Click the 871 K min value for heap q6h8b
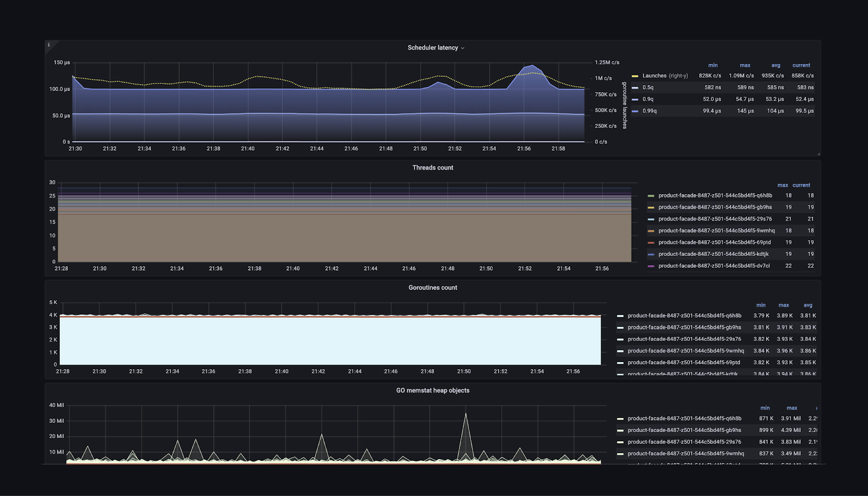 tap(766, 418)
